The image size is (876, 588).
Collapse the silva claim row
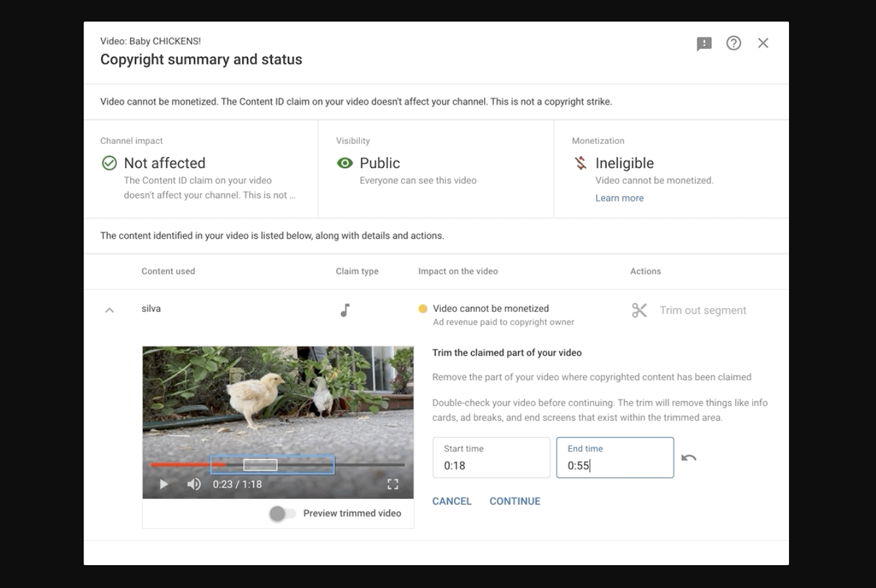(x=109, y=310)
